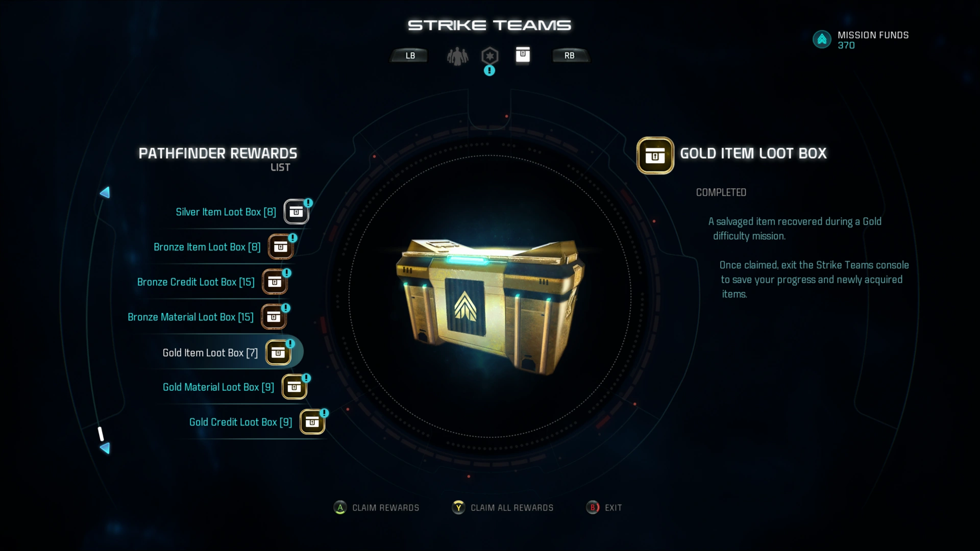This screenshot has width=980, height=551.
Task: Click the Bronze Credit Loot Box chest icon
Action: [x=275, y=282]
